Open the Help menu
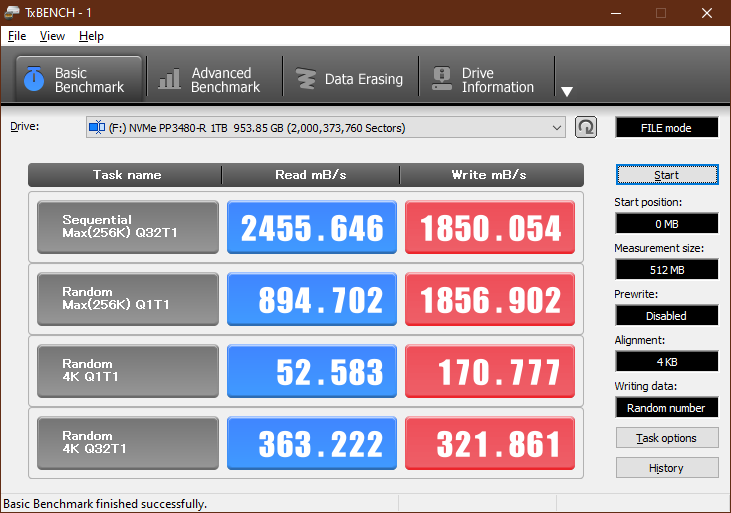 91,36
